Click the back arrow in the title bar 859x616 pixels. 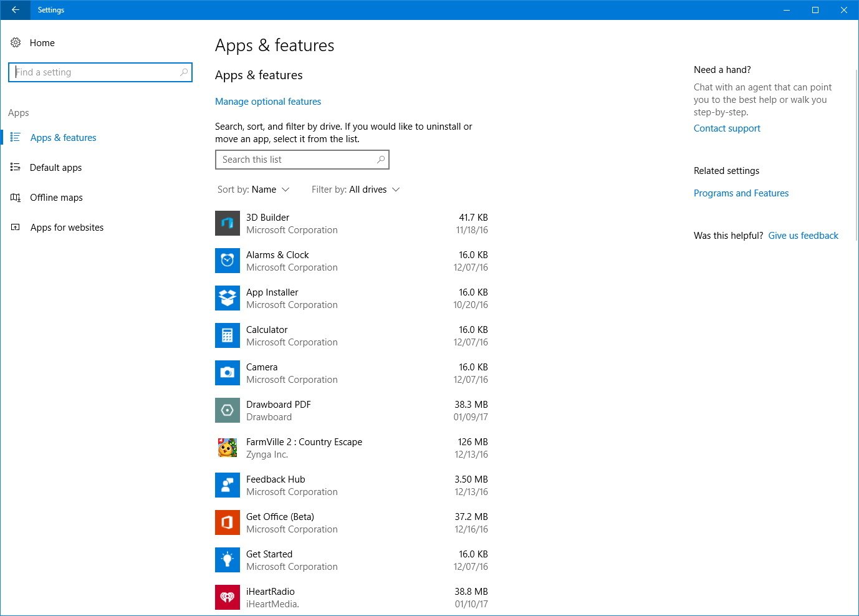click(x=15, y=10)
